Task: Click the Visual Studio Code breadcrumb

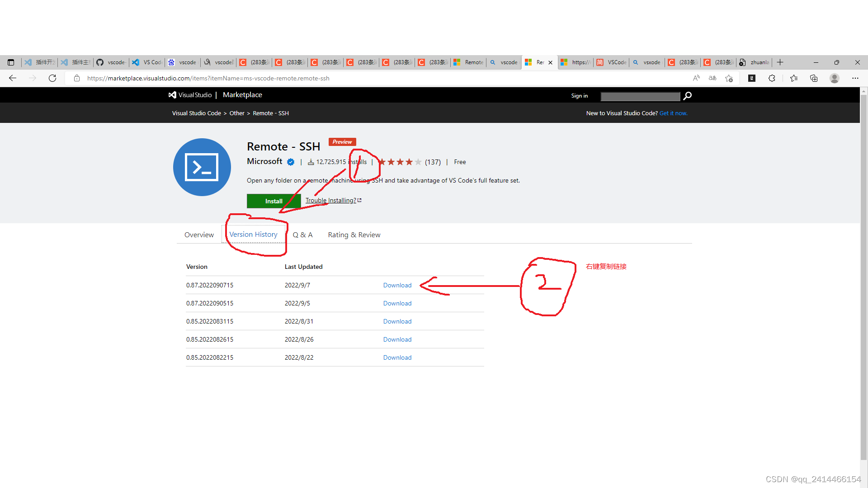Action: [196, 113]
